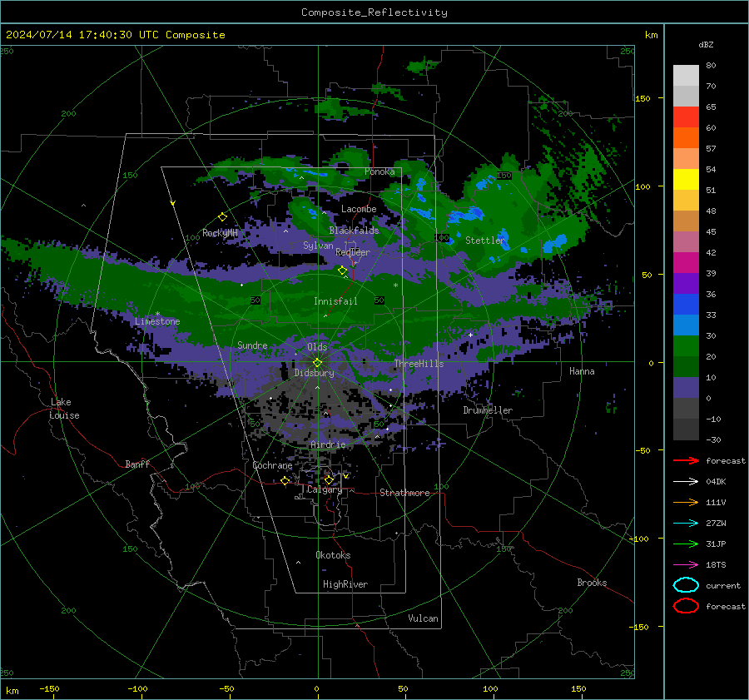Click the 04DK legend text
This screenshot has height=700, width=749.
tap(716, 481)
